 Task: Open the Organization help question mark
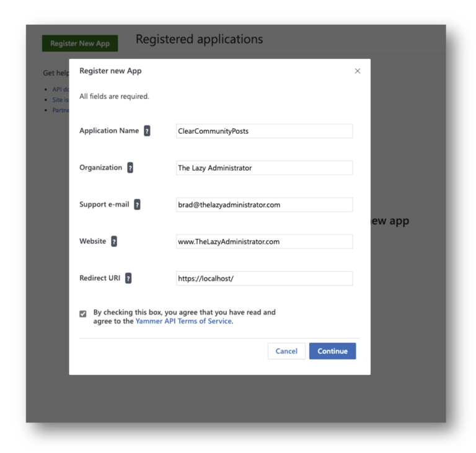click(130, 167)
